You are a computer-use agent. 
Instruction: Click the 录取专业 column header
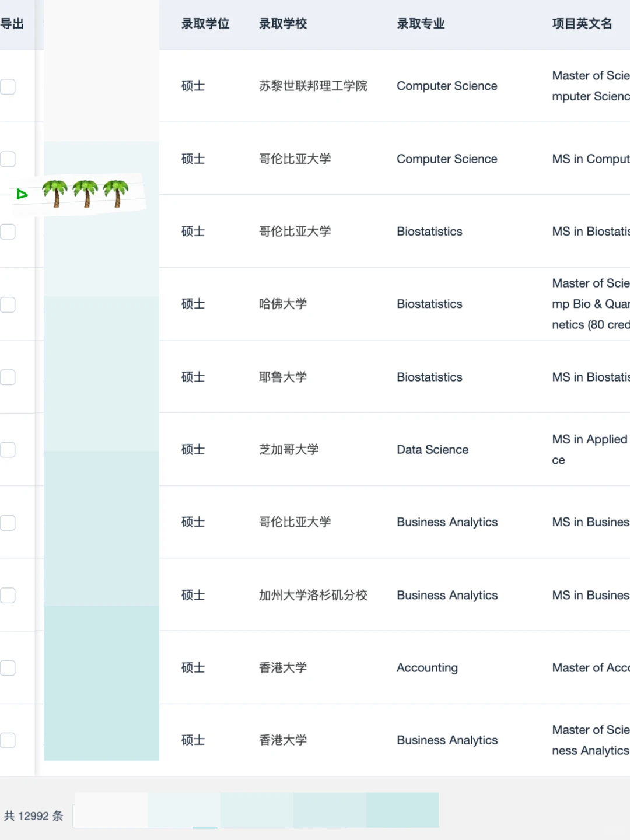click(x=421, y=24)
